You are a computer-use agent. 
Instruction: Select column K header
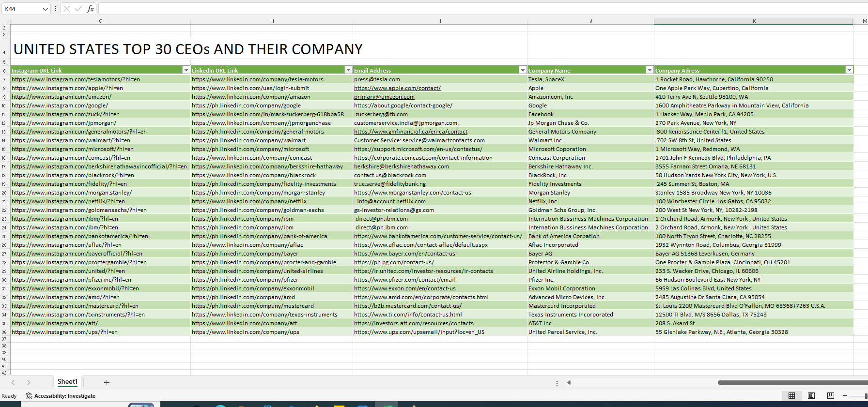tap(754, 21)
